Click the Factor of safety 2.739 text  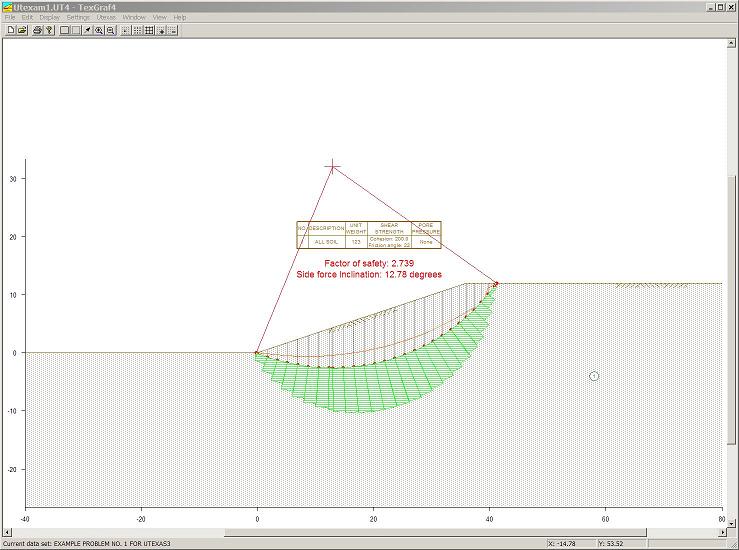pyautogui.click(x=369, y=263)
